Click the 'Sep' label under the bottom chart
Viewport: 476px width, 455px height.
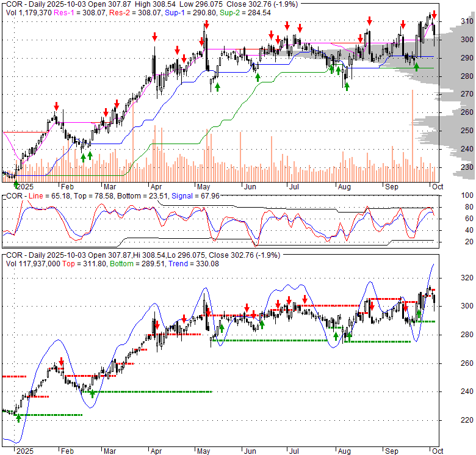(392, 451)
